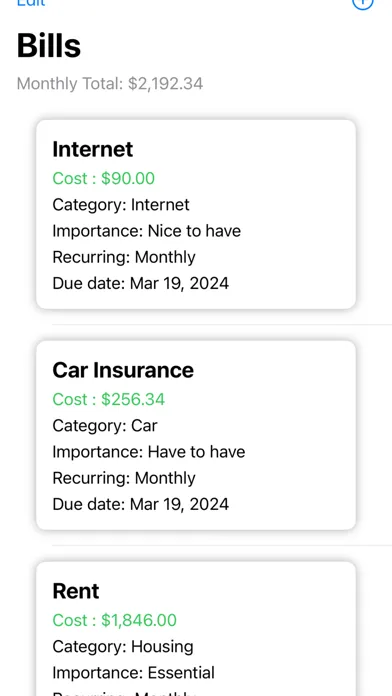Tap Importance: Nice to have line
The width and height of the screenshot is (392, 696).
tap(147, 231)
